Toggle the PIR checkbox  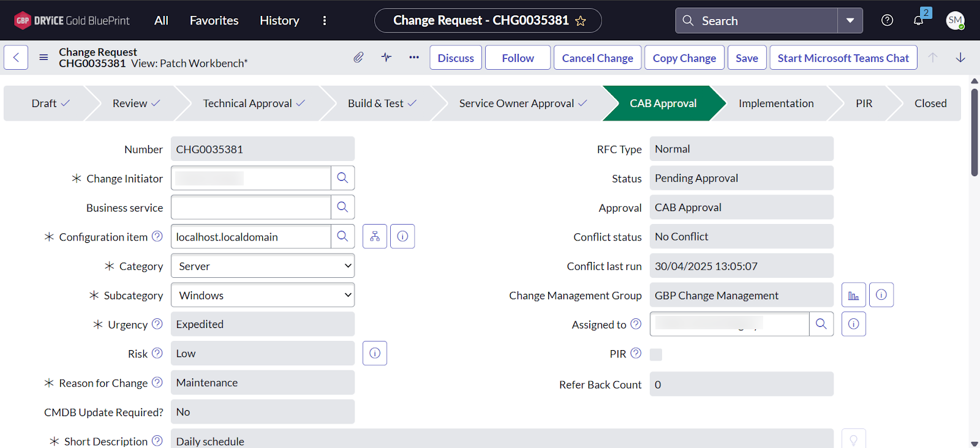pos(656,354)
